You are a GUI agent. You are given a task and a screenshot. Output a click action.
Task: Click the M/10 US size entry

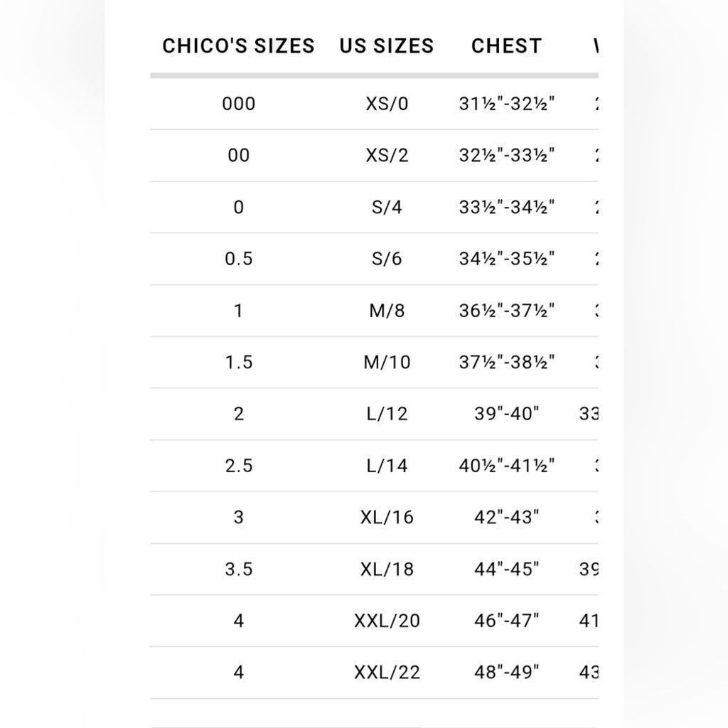387,362
